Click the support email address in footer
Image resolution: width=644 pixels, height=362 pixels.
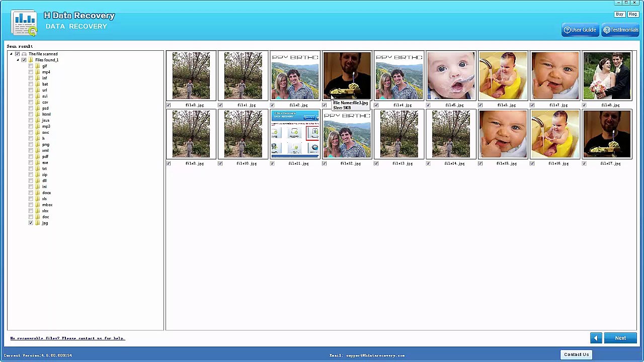pos(375,355)
